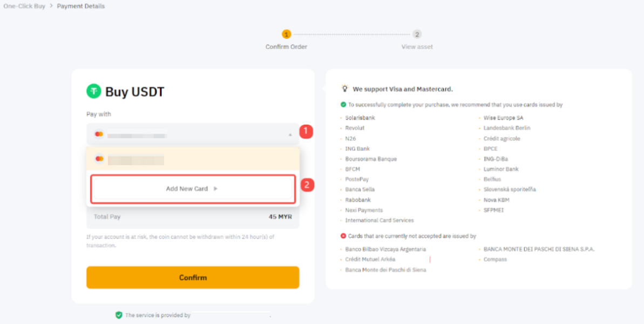This screenshot has height=324, width=644.
Task: Select step 2 View asset indicator
Action: click(417, 35)
